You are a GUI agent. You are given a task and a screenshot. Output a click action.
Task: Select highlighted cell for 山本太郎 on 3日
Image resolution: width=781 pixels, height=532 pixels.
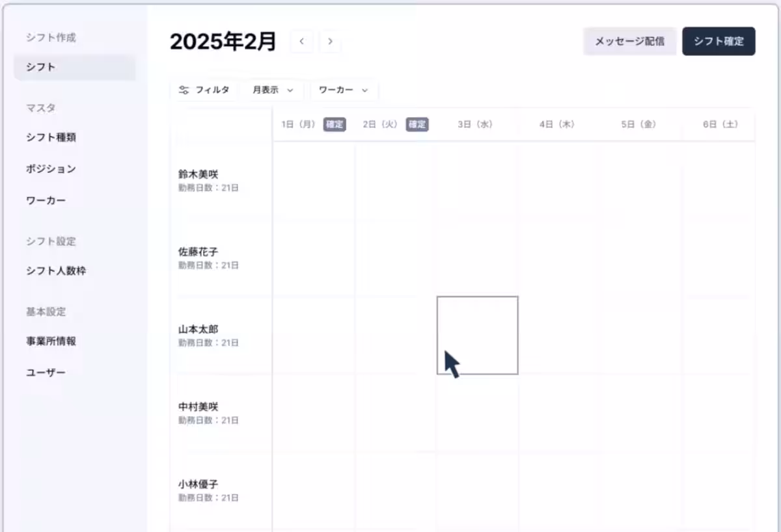point(478,335)
